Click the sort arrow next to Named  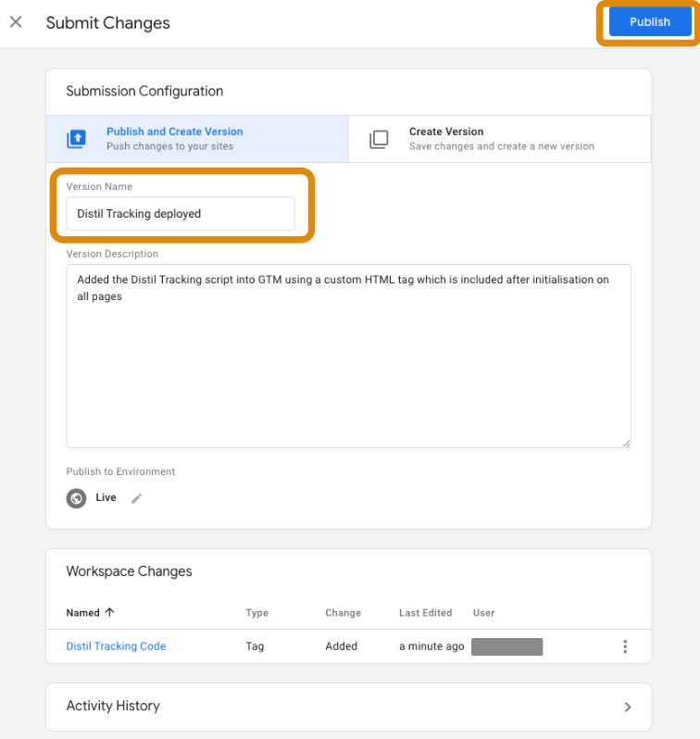110,612
